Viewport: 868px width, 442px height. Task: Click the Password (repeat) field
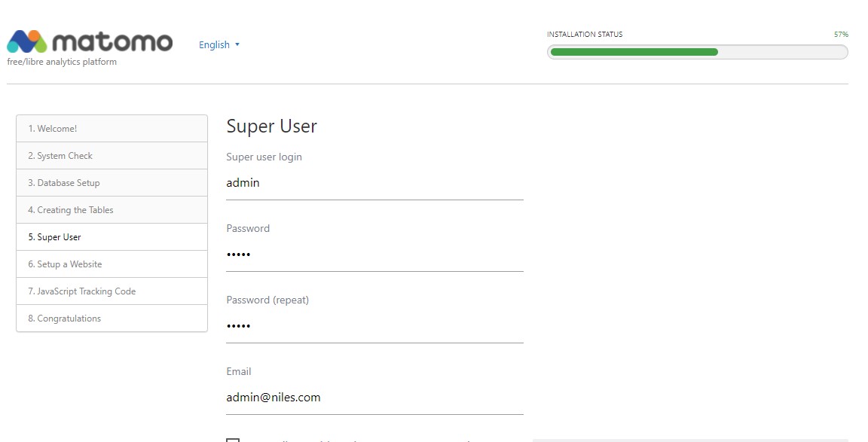click(x=374, y=326)
